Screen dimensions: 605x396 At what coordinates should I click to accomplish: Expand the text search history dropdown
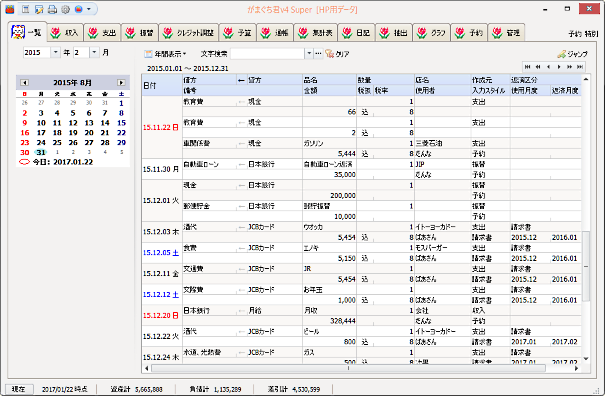coord(309,54)
